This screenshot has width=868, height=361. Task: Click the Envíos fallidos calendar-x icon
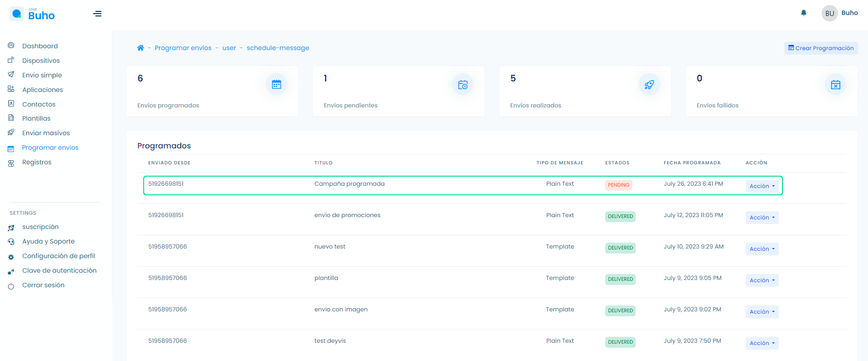click(x=835, y=85)
